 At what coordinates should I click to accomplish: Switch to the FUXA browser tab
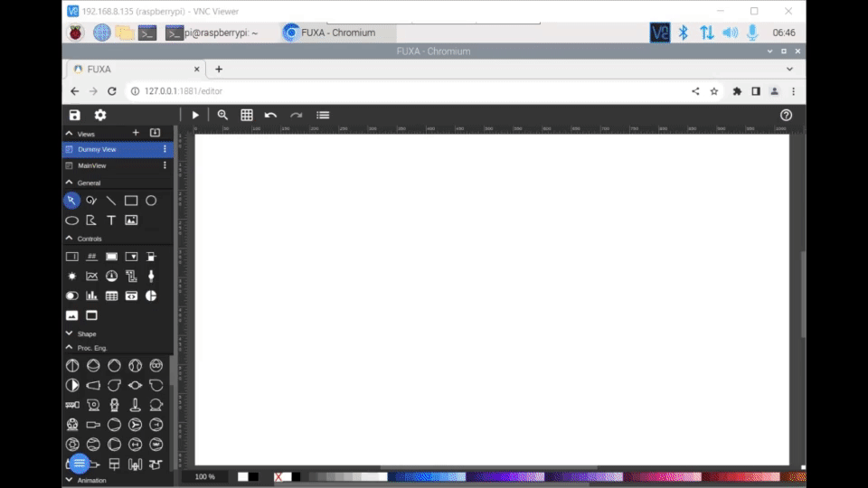click(x=136, y=69)
